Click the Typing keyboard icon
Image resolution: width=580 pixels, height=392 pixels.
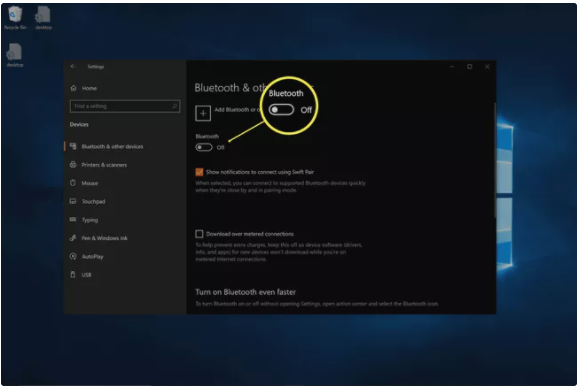tap(73, 220)
